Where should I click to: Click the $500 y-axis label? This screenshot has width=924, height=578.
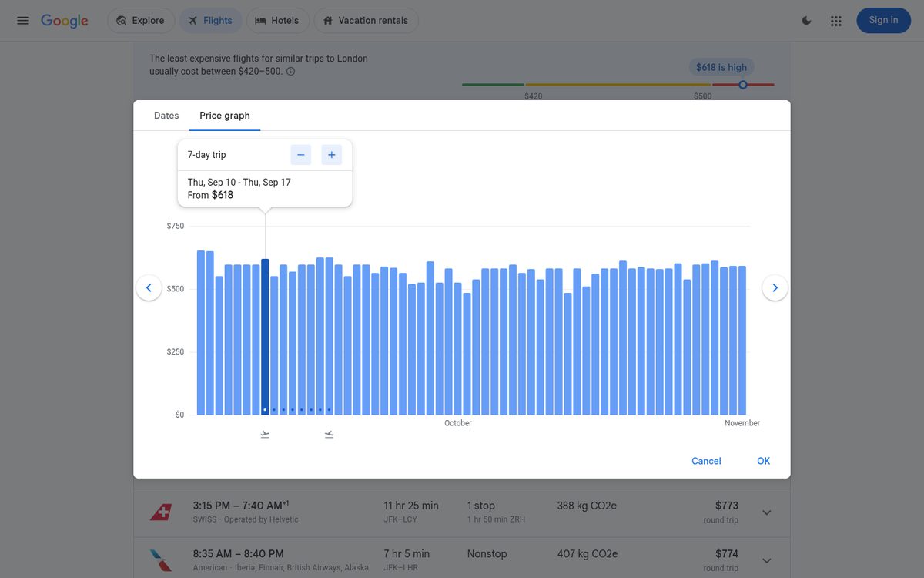[176, 289]
